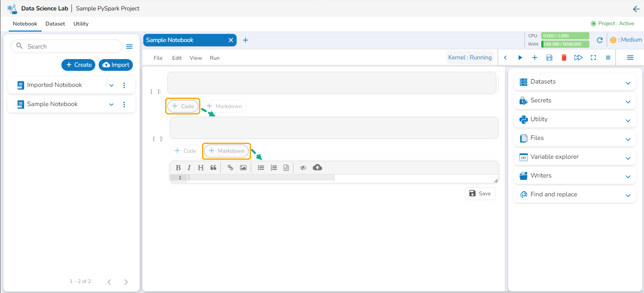
Task: Toggle fullscreen mode for the notebook
Action: (593, 58)
